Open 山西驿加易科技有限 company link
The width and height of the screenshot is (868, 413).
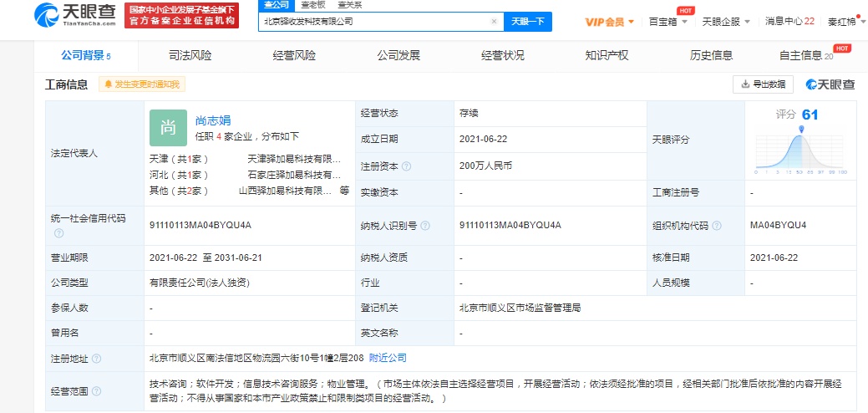285,191
